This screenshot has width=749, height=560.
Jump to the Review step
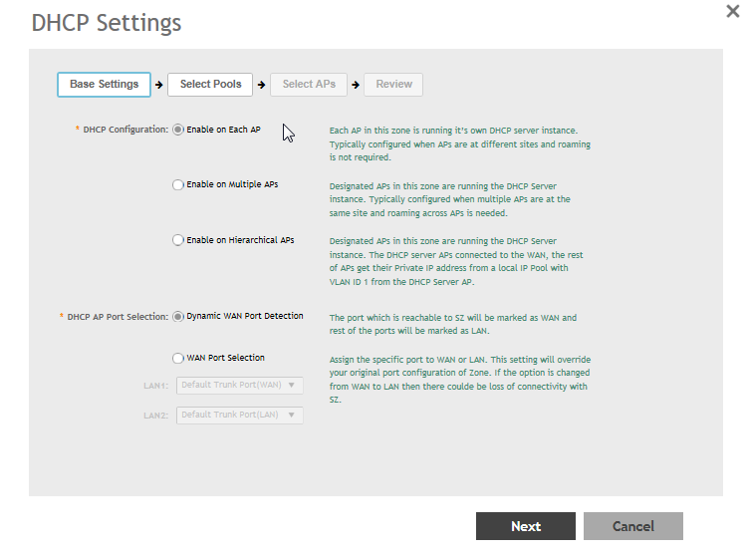click(x=393, y=85)
